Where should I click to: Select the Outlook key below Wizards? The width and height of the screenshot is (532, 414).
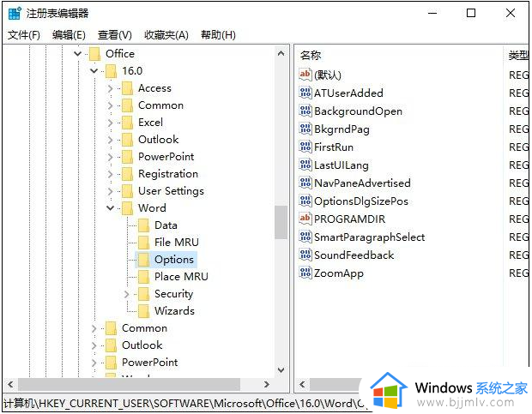pos(142,345)
